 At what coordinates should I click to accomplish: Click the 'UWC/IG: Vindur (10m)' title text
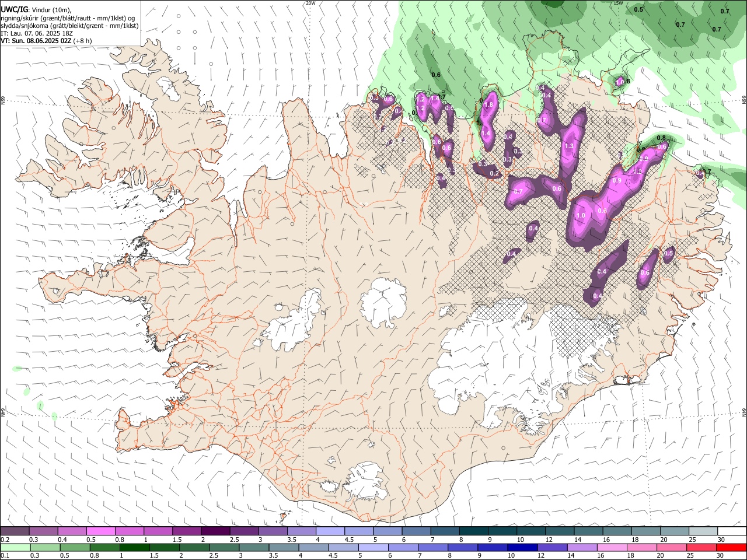pos(36,10)
